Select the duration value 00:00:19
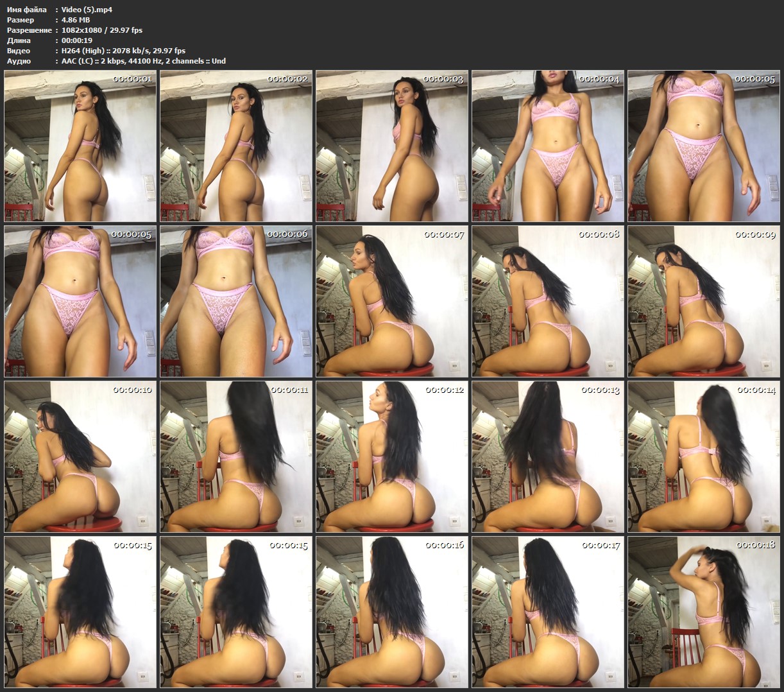The image size is (784, 692). pos(77,40)
